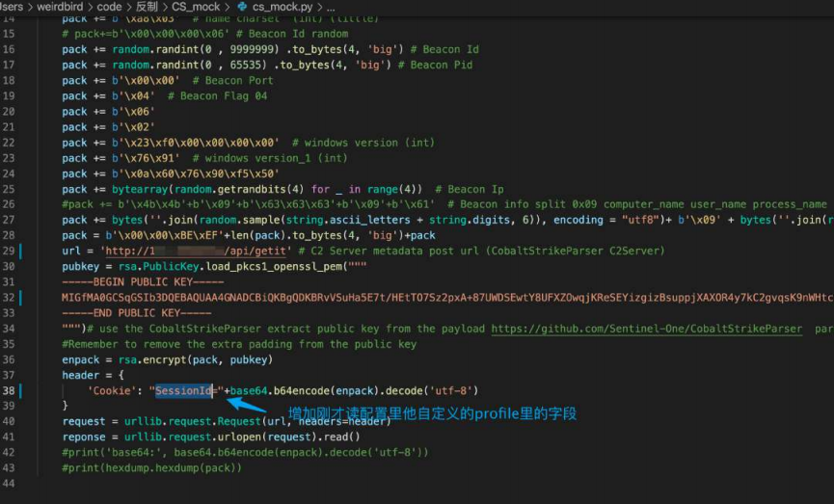Click the highlighted 'SessionId' text
This screenshot has height=504, width=834.
[183, 390]
